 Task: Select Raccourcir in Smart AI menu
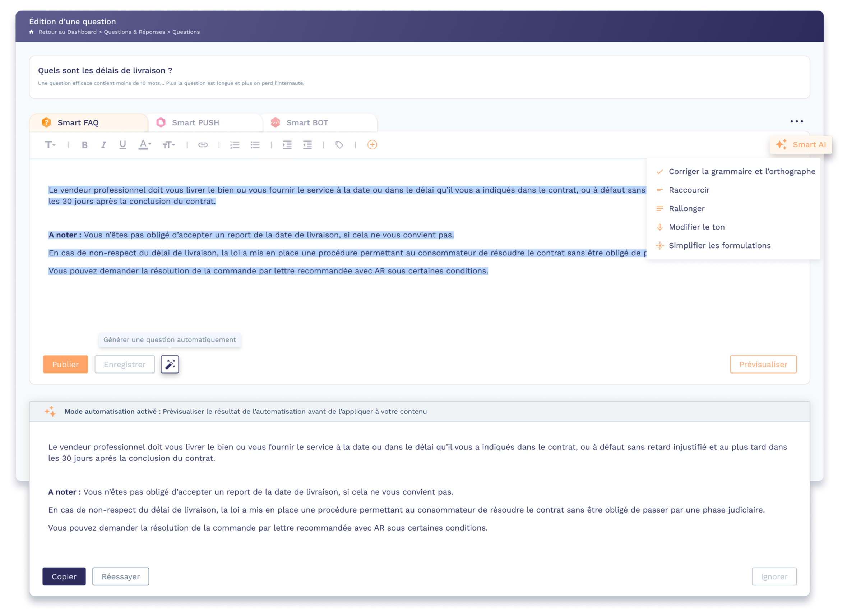click(x=689, y=190)
